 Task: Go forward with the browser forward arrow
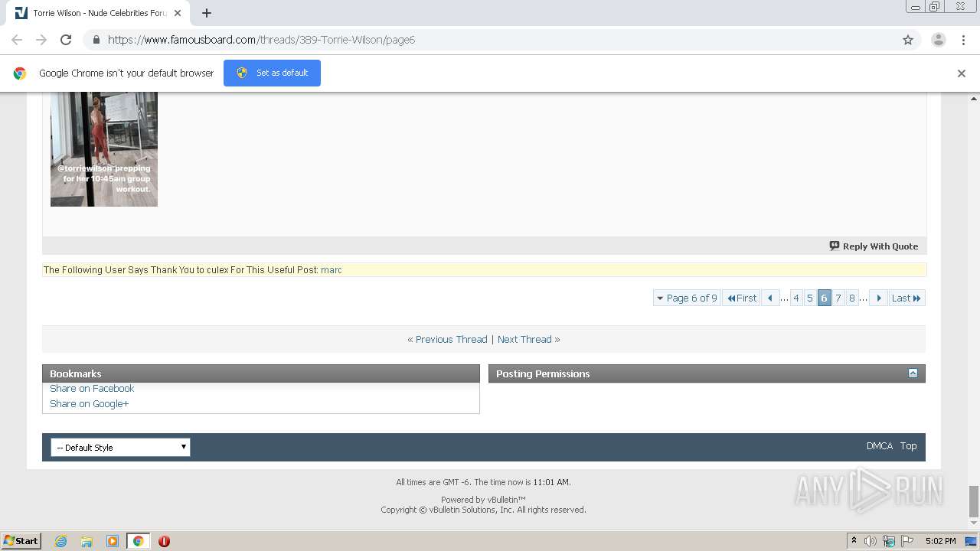pyautogui.click(x=41, y=40)
